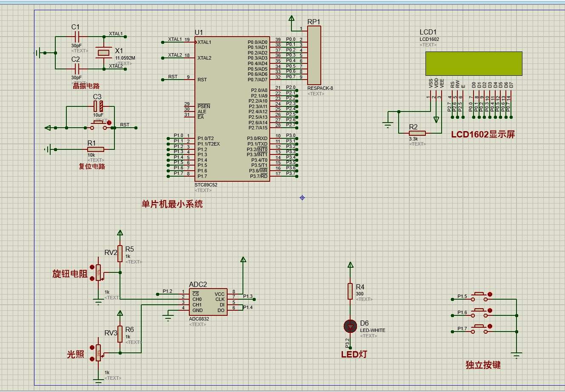Click the lower red adjust dot of RV3
Image resolution: width=565 pixels, height=392 pixels.
click(x=92, y=359)
